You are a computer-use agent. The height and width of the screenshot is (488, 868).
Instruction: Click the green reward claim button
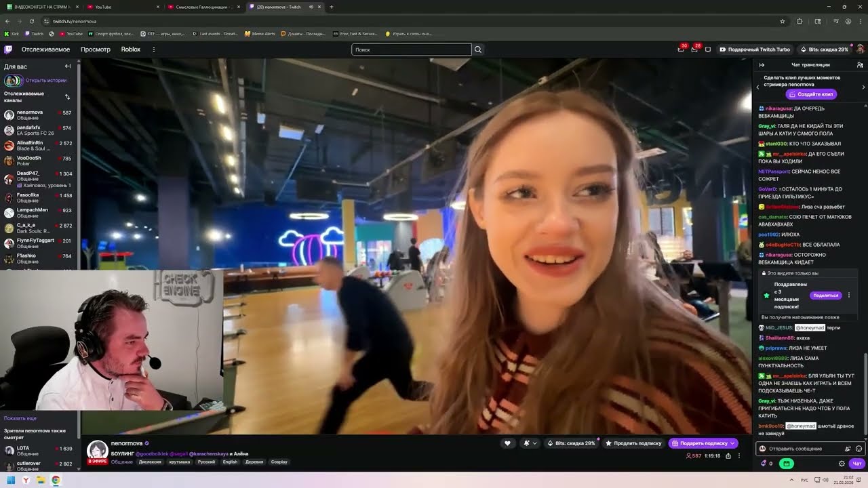[x=787, y=464]
